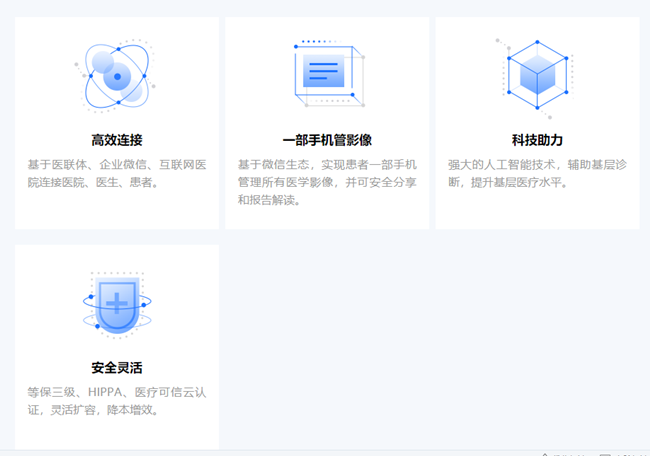
Task: Click the 科技助力 heading
Action: 537,140
